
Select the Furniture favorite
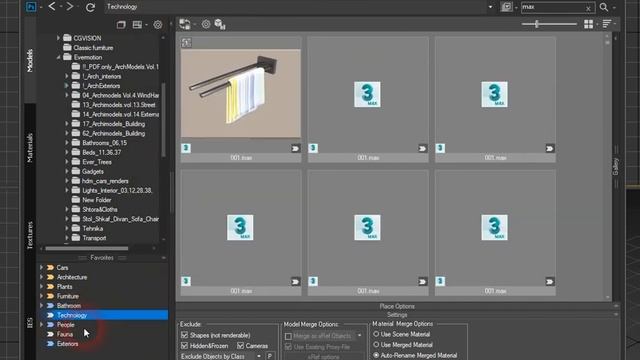(68, 296)
